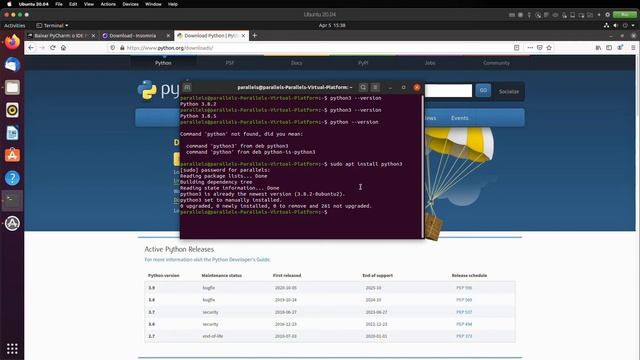
Task: Open the PEP link in the 2.7 row
Action: (464, 336)
